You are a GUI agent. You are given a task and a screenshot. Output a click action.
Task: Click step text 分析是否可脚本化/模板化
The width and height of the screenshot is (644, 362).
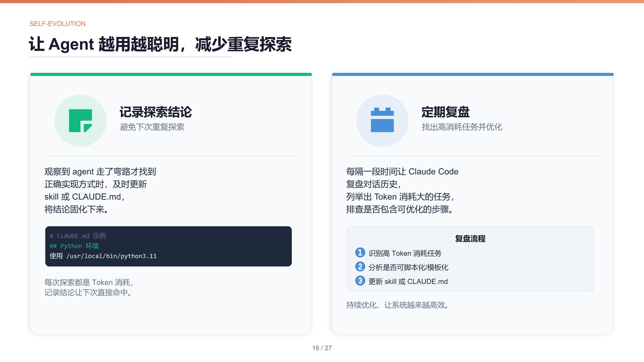click(408, 267)
